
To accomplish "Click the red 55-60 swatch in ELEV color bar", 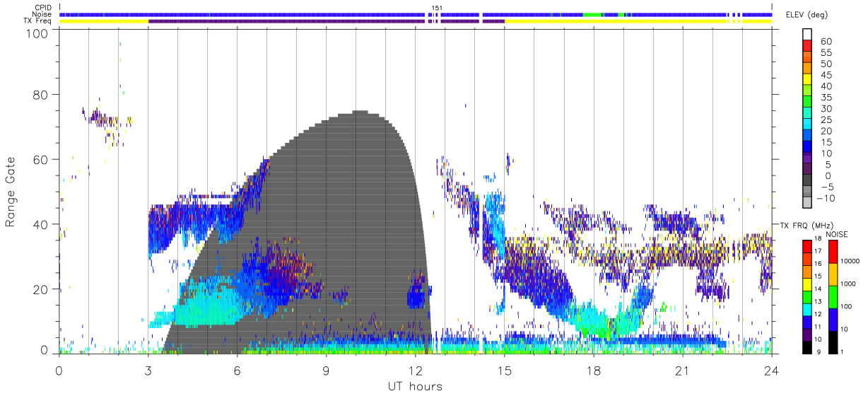I will pyautogui.click(x=808, y=46).
